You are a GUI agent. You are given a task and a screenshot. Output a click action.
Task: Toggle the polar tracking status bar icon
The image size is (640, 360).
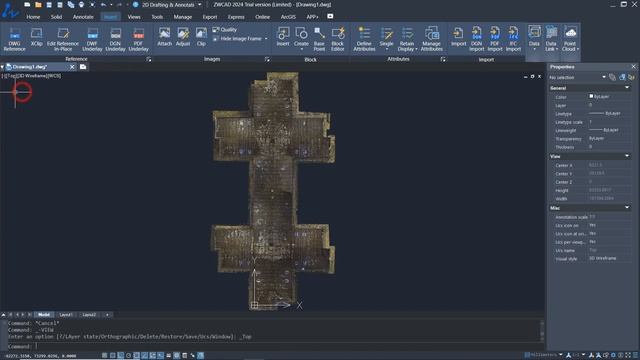tap(129, 356)
